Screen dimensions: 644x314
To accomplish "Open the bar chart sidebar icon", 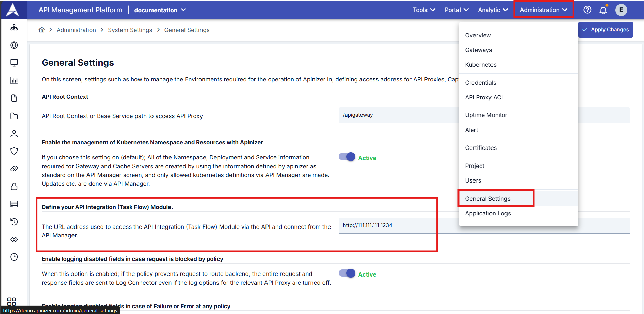I will coord(14,81).
